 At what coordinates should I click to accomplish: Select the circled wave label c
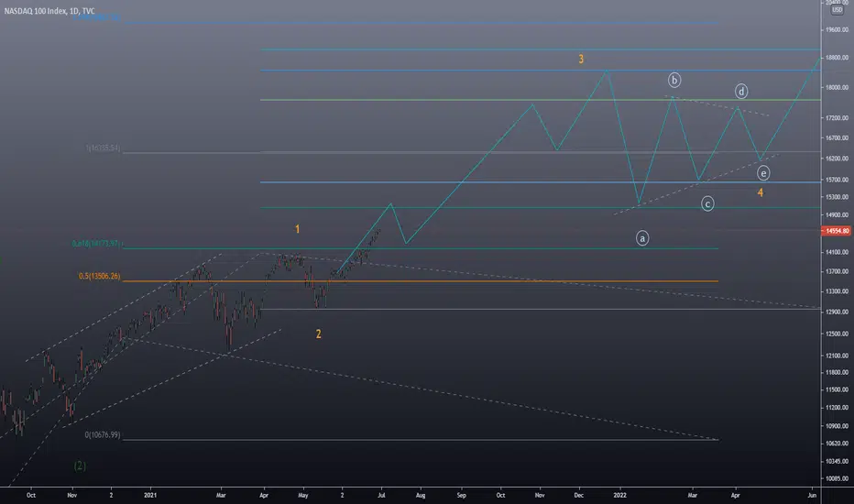tap(707, 203)
